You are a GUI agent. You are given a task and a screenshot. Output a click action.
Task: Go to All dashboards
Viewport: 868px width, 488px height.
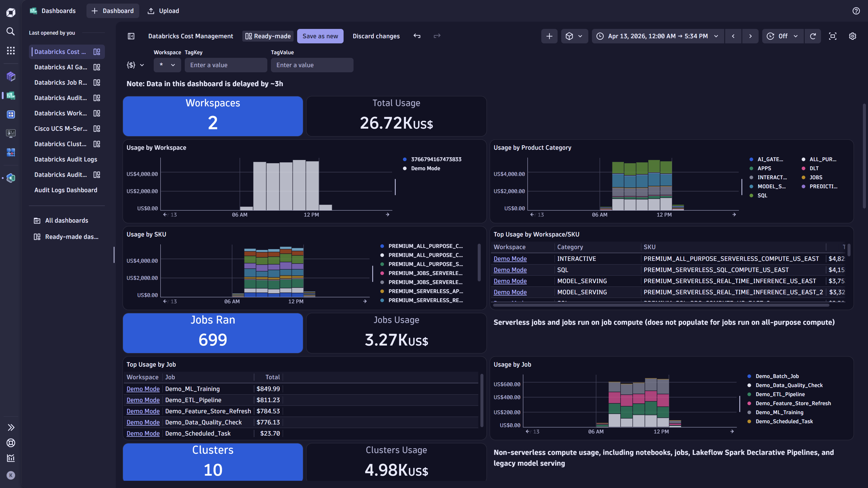point(66,220)
